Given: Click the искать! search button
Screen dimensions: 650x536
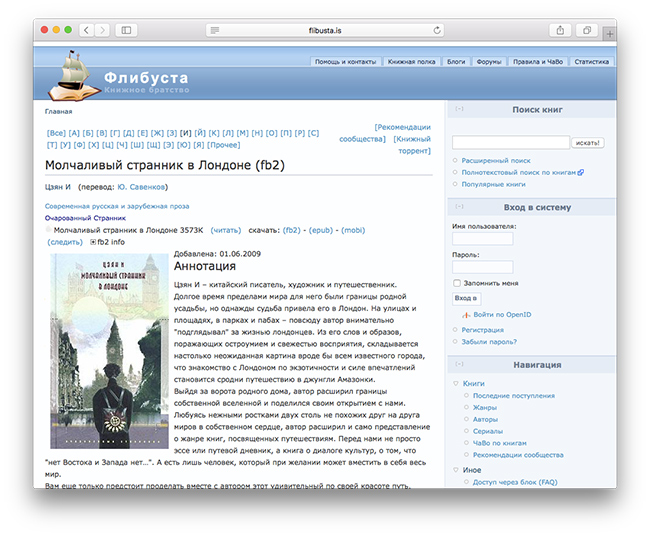Looking at the screenshot, I should (587, 143).
